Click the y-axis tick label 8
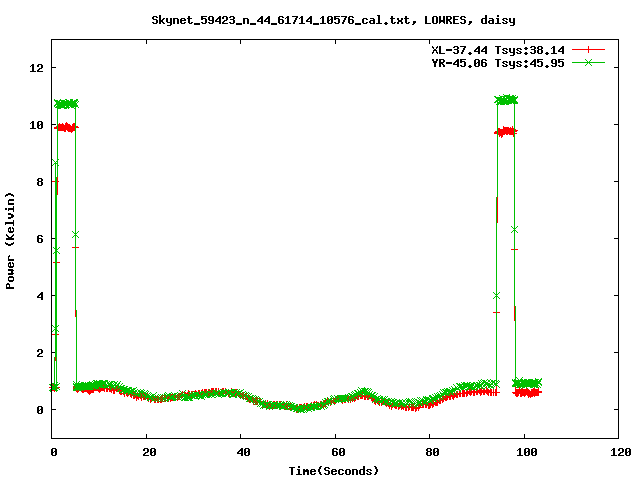 pos(40,182)
